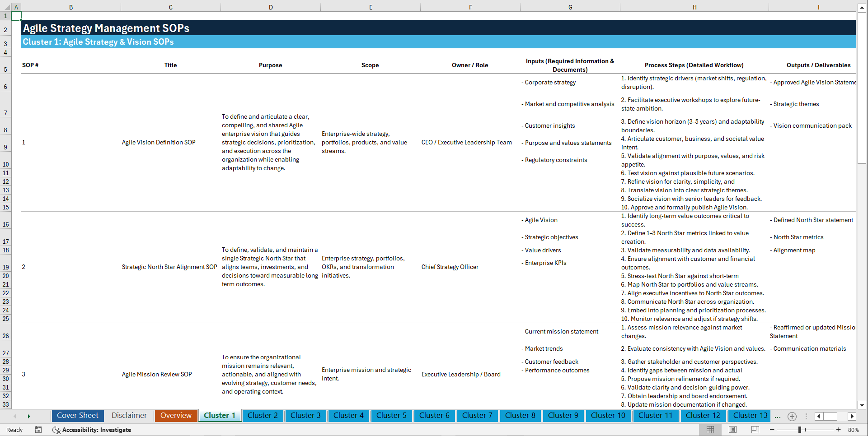Start macro recording from the status bar
Screen dimensions: 868x436
point(38,430)
